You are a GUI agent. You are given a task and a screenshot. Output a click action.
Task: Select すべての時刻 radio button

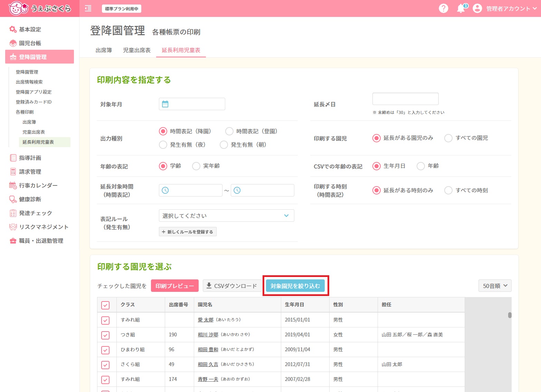click(x=448, y=190)
